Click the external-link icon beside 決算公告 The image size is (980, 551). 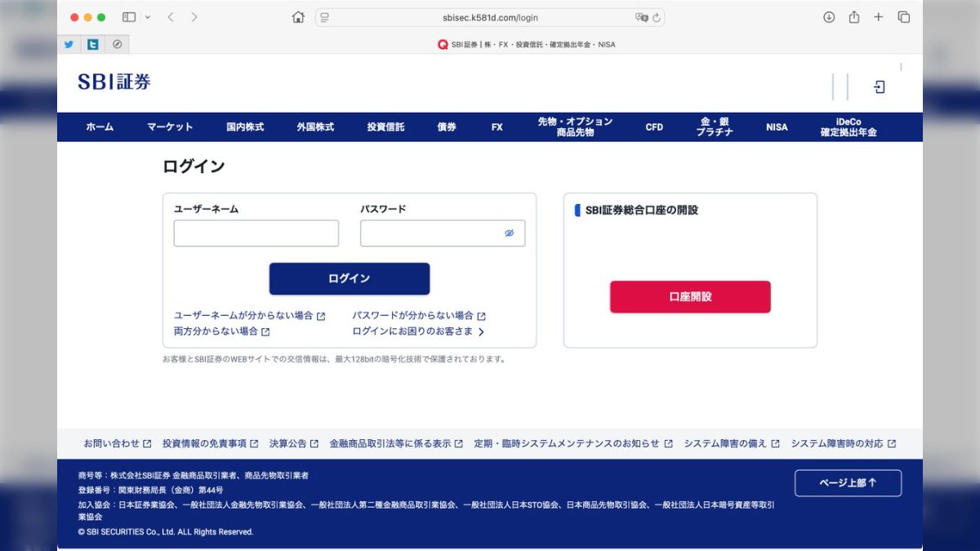point(314,444)
